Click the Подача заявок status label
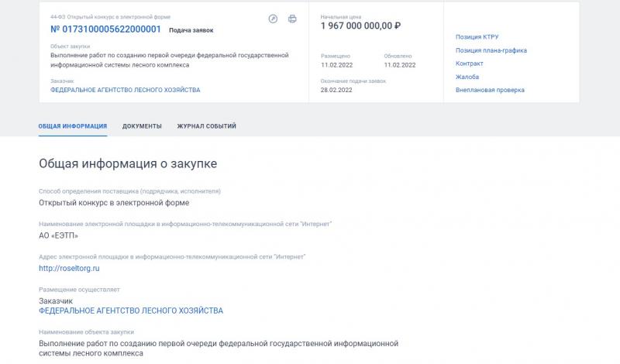 coord(191,30)
